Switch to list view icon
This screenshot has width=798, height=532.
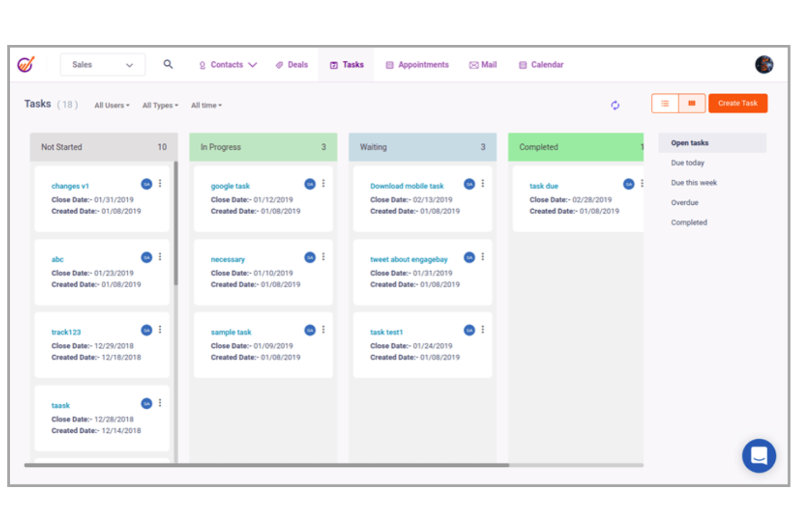665,103
